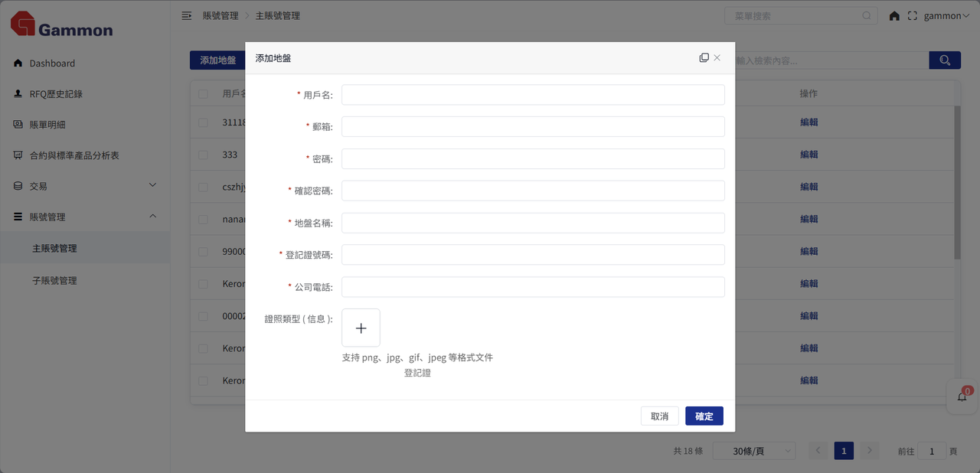Open the 30條/頁 page size dropdown
The image size is (980, 473).
tap(753, 452)
